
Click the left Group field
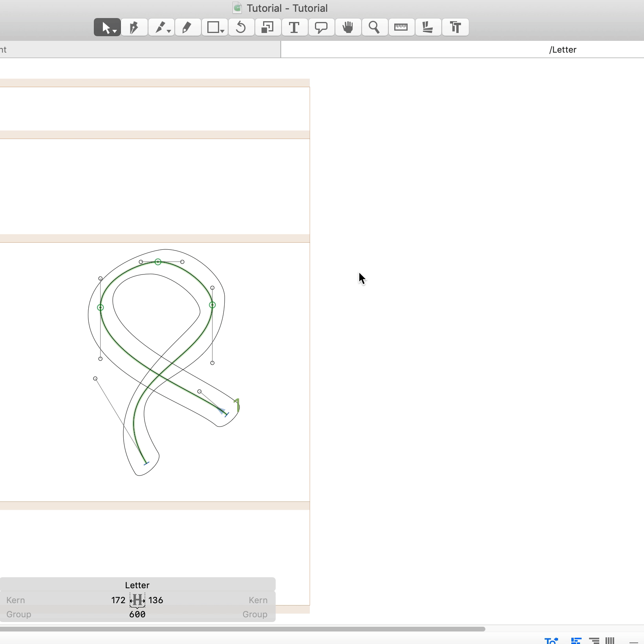tap(19, 614)
